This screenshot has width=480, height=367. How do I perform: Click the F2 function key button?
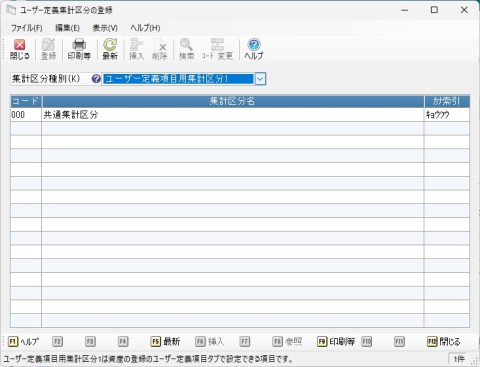[x=57, y=341]
